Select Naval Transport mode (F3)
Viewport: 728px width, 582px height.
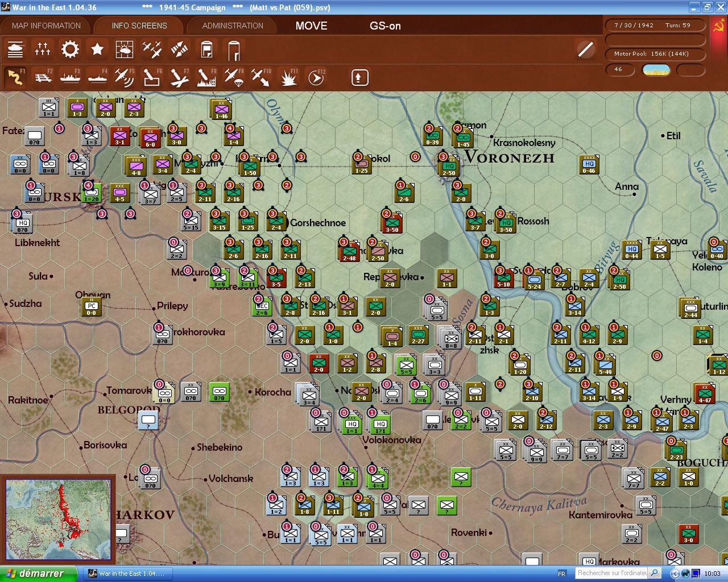click(x=70, y=77)
